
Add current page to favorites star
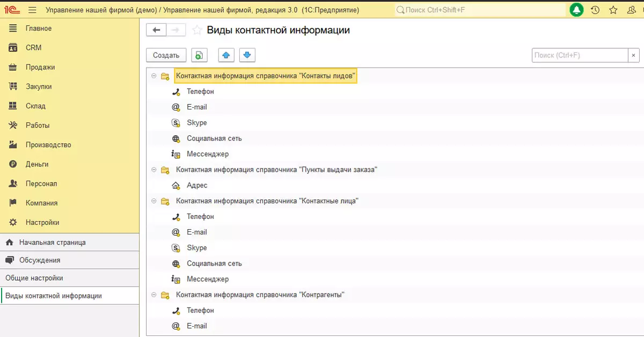(x=197, y=31)
